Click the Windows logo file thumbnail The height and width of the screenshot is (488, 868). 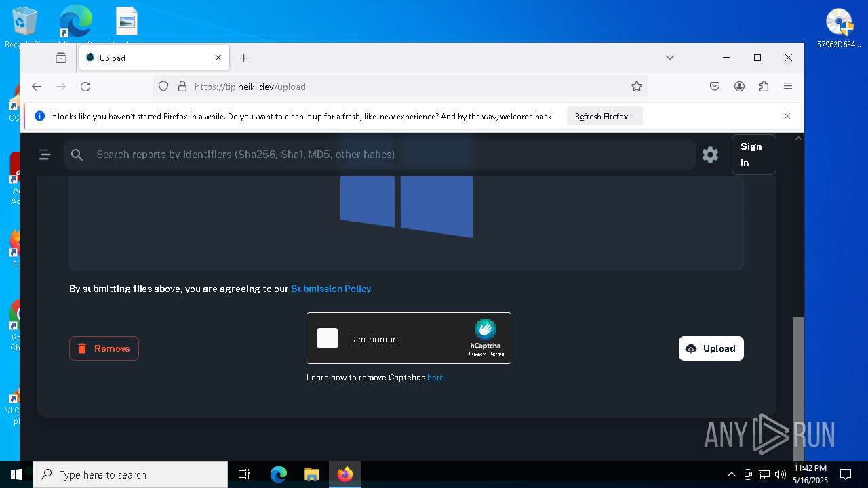tap(406, 207)
